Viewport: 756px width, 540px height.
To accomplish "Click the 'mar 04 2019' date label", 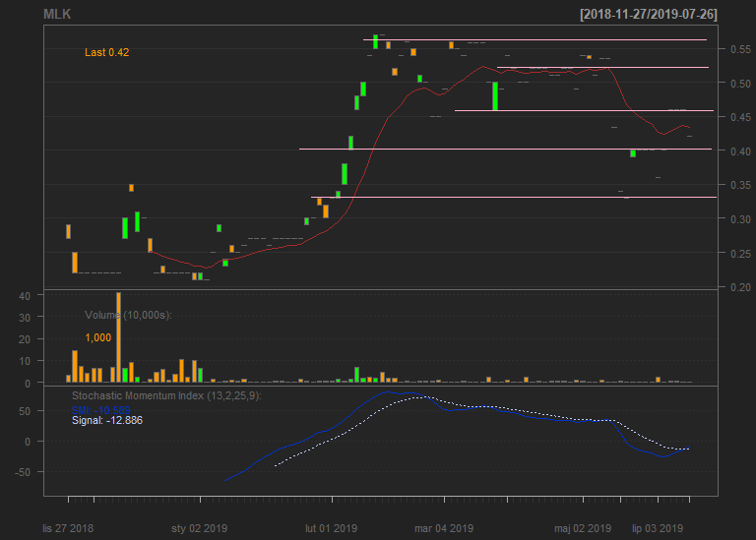I will (444, 528).
